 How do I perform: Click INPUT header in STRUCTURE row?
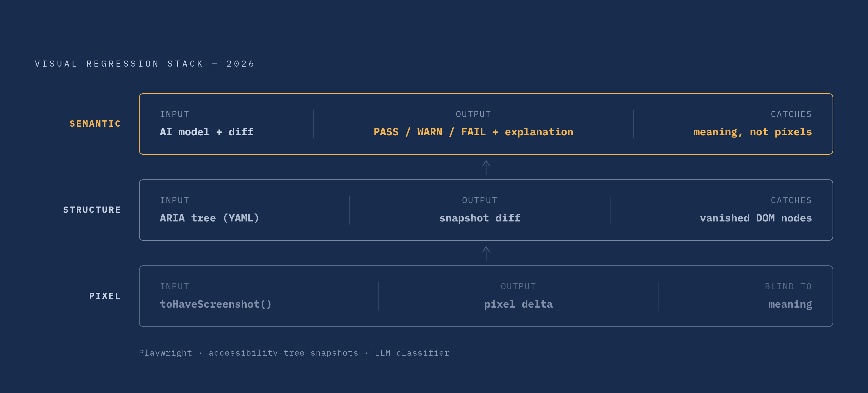tap(175, 200)
